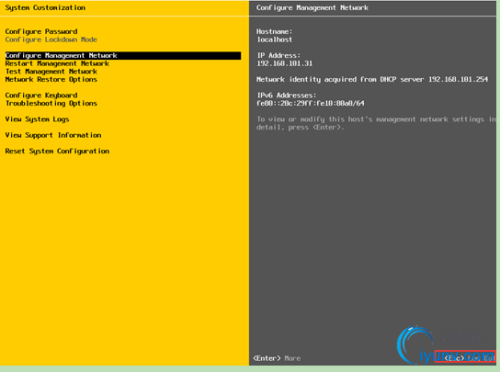Click the localhost hostname value
500x372 pixels.
[274, 40]
